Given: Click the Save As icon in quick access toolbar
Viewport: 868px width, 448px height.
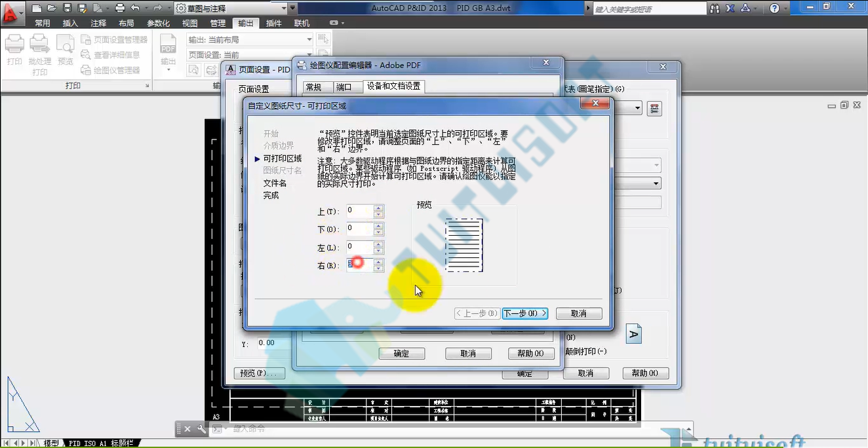Looking at the screenshot, I should (82, 9).
